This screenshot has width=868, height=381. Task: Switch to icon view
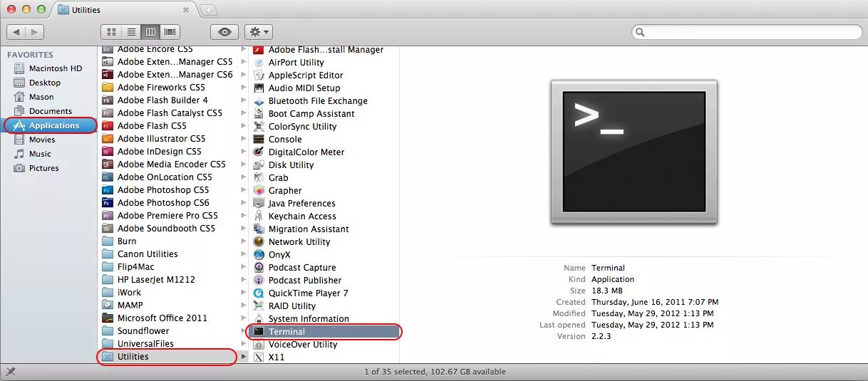112,32
